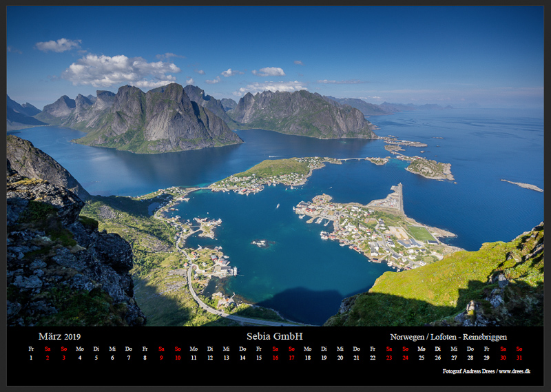
Task: Select calendar day number 20
Action: [x=340, y=358]
